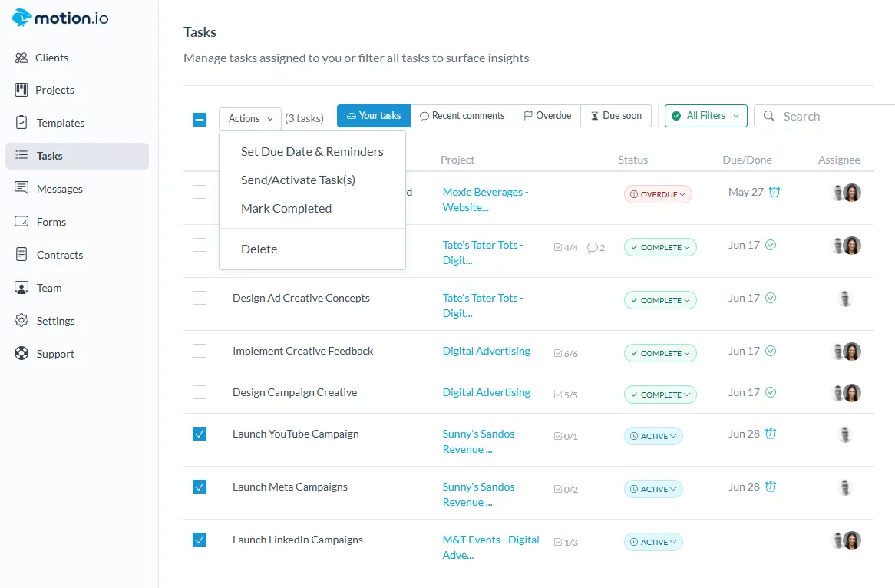Viewport: 895px width, 588px height.
Task: Click assignee avatar in Launch YouTube Campaign row
Action: point(845,435)
